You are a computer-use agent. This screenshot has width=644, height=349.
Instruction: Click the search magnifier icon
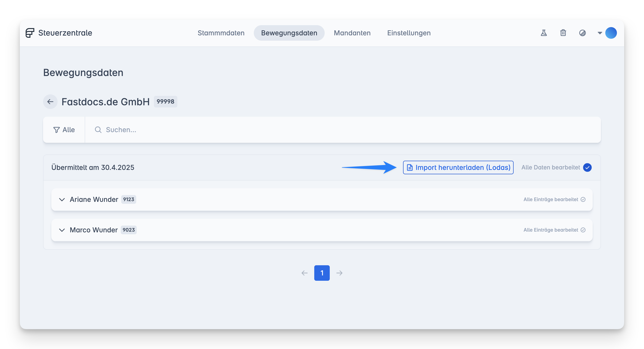coord(98,129)
